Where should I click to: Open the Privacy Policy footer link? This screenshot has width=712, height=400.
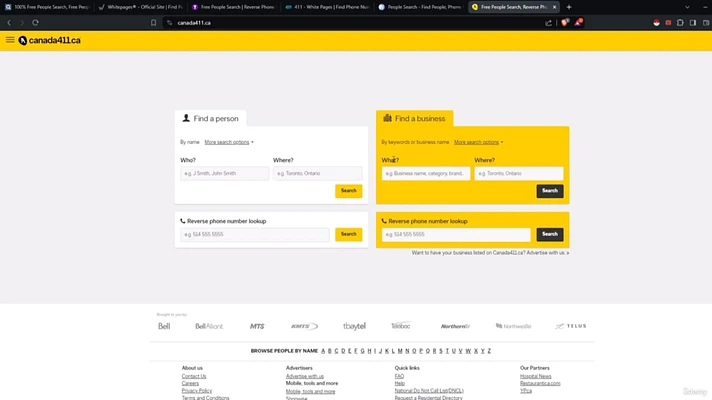[197, 390]
